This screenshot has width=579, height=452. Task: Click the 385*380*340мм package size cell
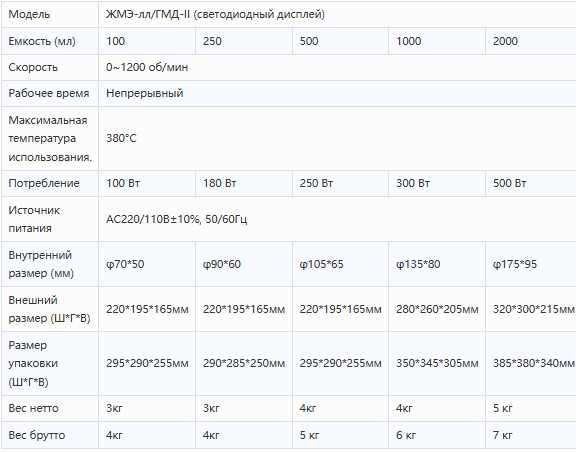(x=531, y=363)
